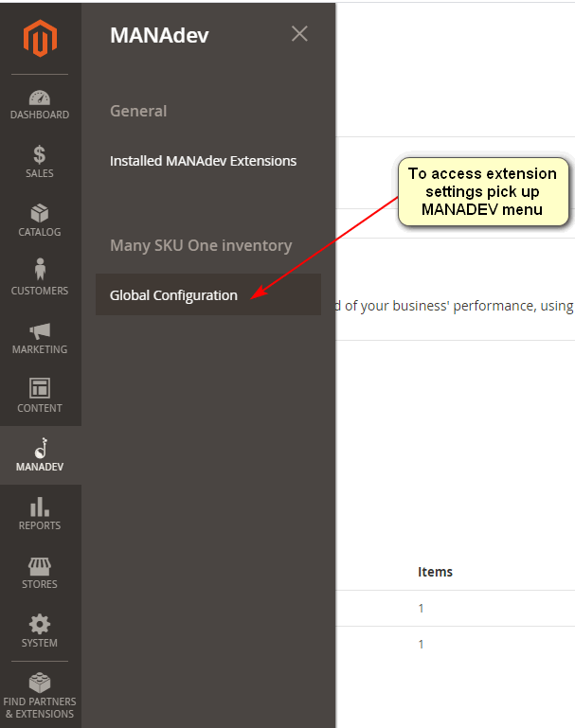The height and width of the screenshot is (728, 575).
Task: Open Installed MANAdev Extensions
Action: 203,161
